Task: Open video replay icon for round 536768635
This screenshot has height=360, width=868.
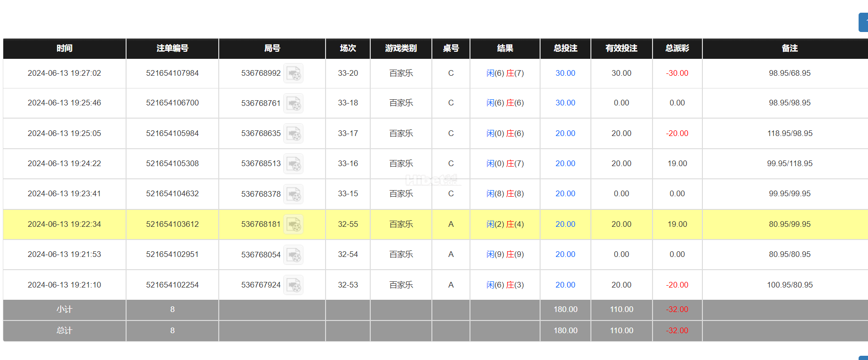Action: click(294, 134)
